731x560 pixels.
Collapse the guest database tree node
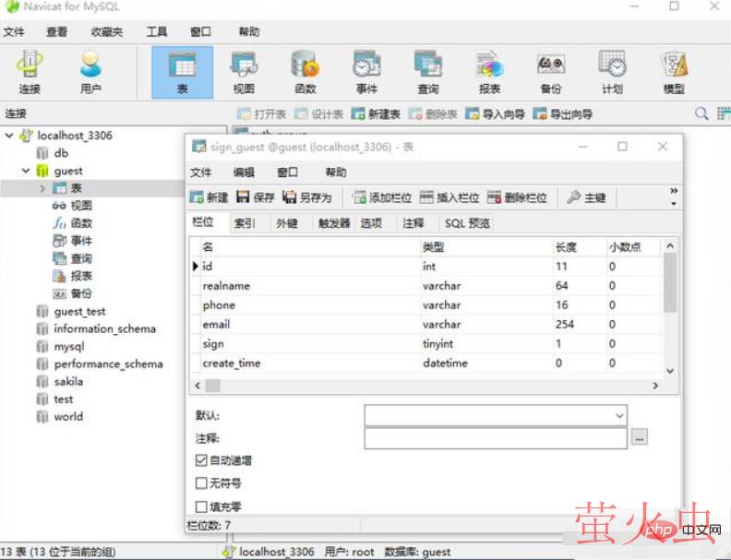(x=26, y=171)
